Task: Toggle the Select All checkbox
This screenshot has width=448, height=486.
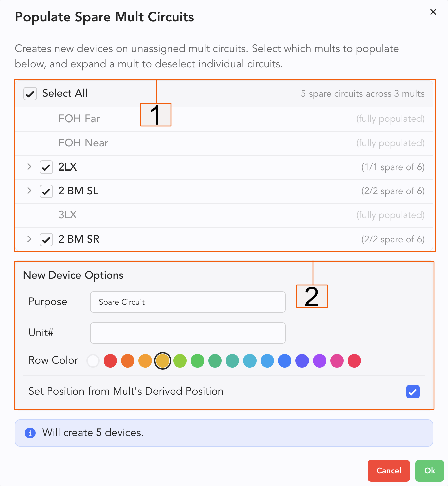Action: coord(30,94)
